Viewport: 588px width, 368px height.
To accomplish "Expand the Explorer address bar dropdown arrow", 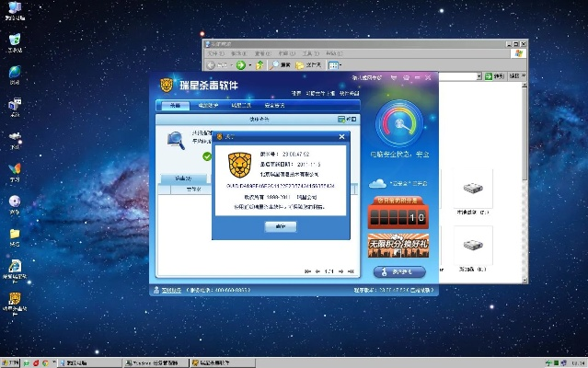I will tap(478, 76).
